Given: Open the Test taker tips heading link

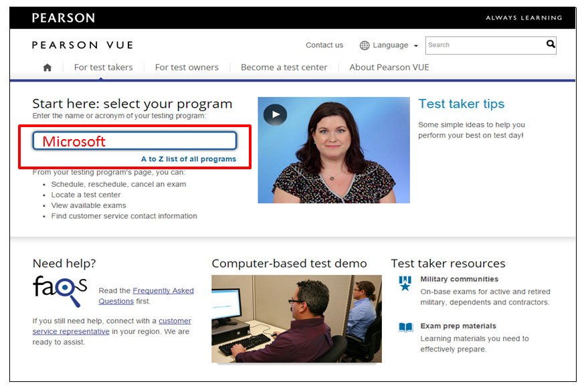Looking at the screenshot, I should pyautogui.click(x=461, y=104).
